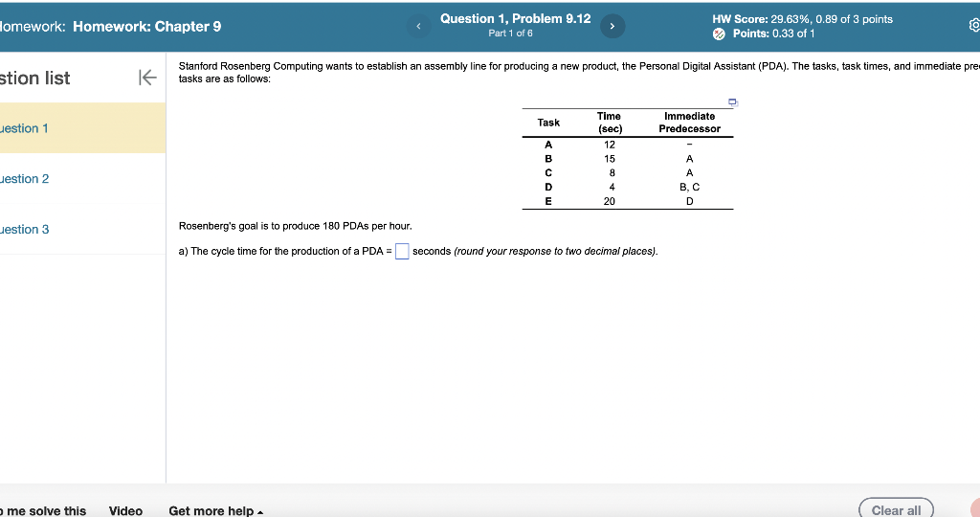Expand the Get more help menu
The height and width of the screenshot is (517, 980).
coord(215,510)
